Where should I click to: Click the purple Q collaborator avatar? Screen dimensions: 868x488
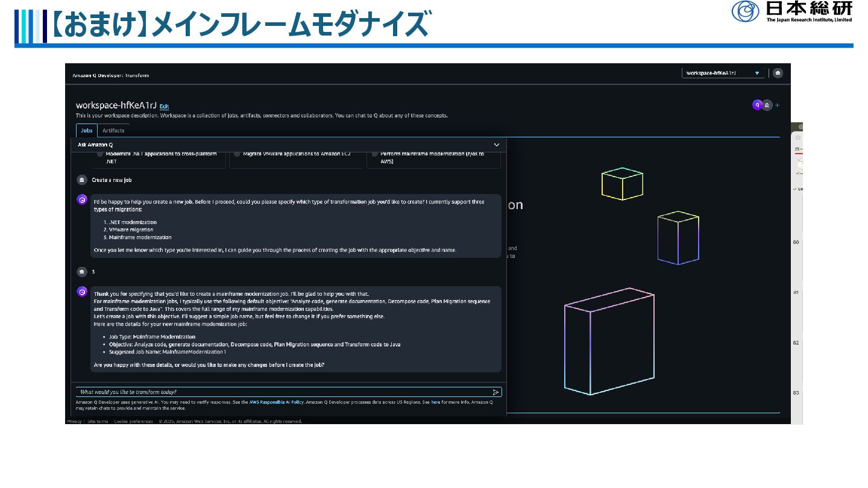(x=757, y=105)
